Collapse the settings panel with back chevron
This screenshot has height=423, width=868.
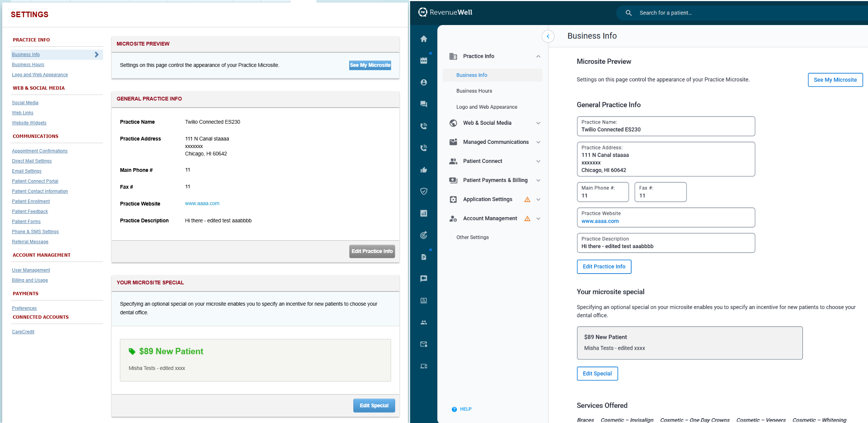click(548, 36)
